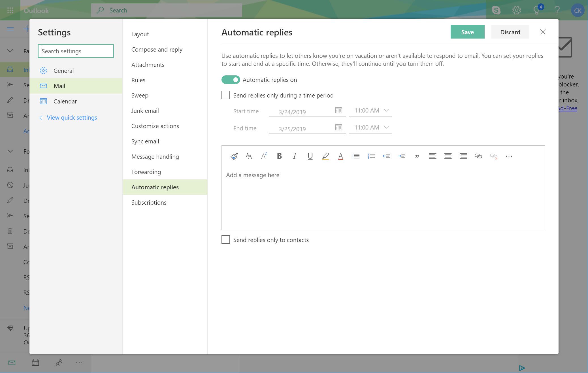Toggle Automatic replies on switch
The width and height of the screenshot is (588, 373).
click(x=230, y=79)
